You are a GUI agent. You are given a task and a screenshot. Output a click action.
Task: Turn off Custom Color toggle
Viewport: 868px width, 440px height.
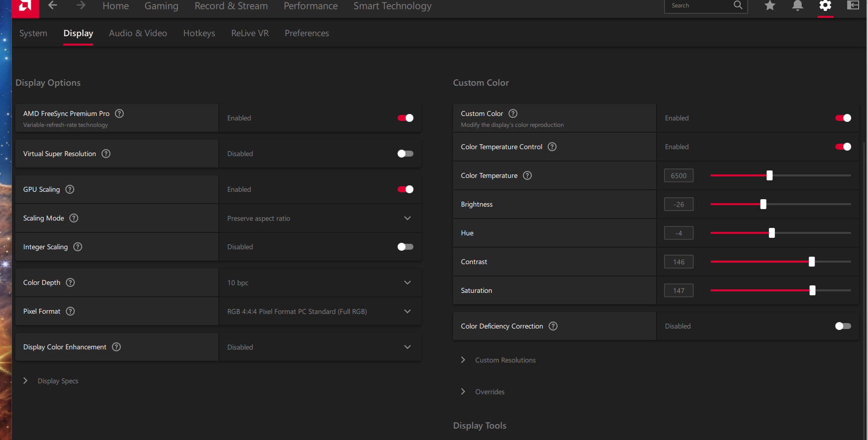[843, 118]
